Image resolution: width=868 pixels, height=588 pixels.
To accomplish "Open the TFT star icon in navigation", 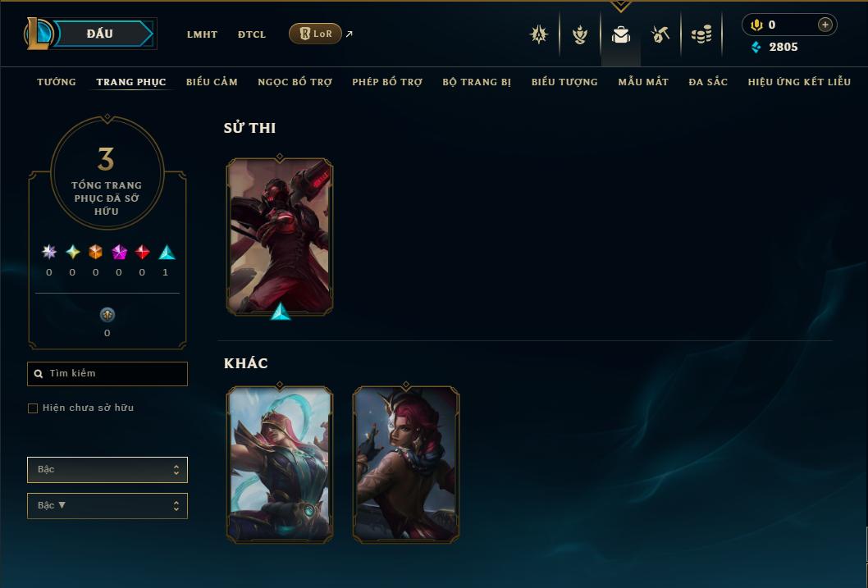I will point(539,34).
